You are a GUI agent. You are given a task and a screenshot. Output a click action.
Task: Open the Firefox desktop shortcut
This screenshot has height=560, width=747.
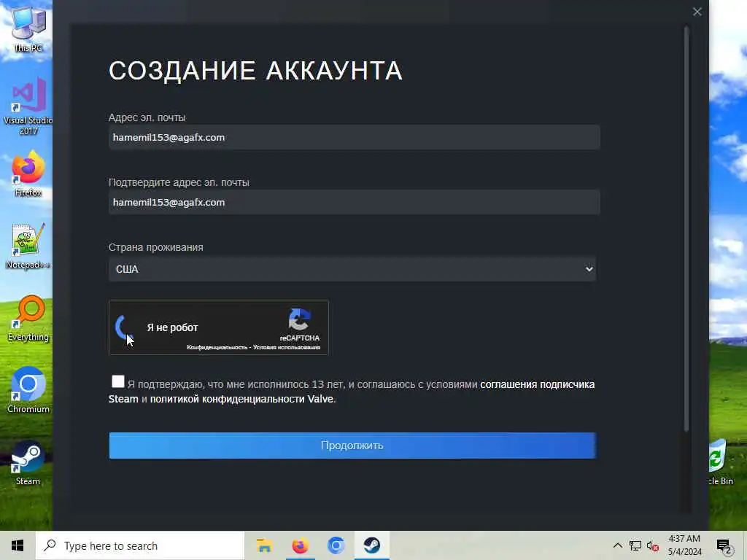tap(28, 174)
